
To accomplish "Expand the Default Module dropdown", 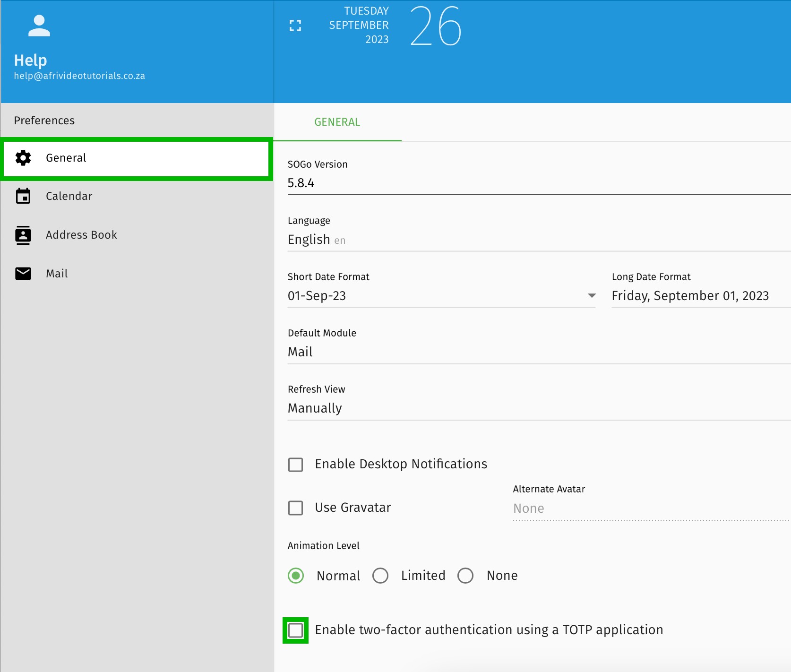I will pyautogui.click(x=539, y=352).
